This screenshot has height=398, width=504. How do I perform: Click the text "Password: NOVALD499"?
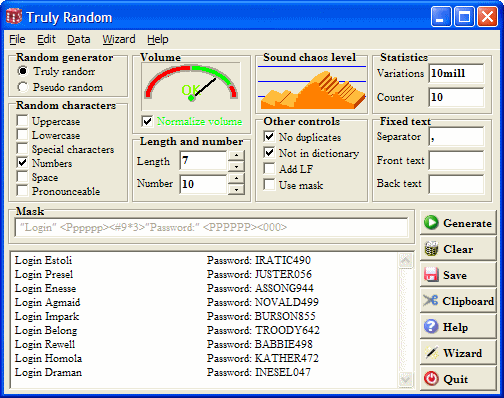click(x=263, y=302)
